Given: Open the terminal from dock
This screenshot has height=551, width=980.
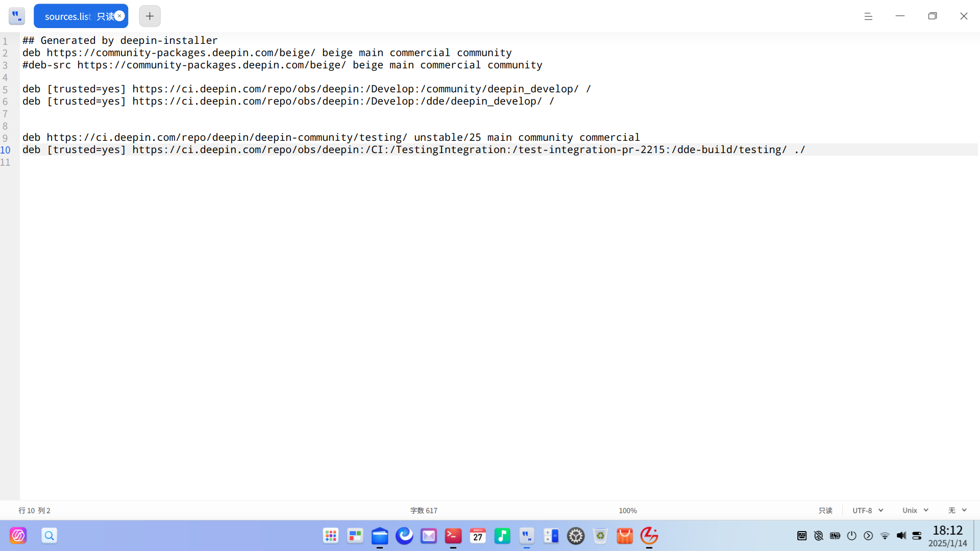Looking at the screenshot, I should [x=453, y=536].
